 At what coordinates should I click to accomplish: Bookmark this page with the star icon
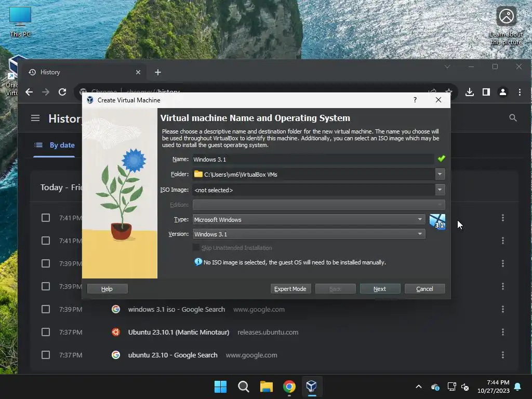tap(448, 91)
